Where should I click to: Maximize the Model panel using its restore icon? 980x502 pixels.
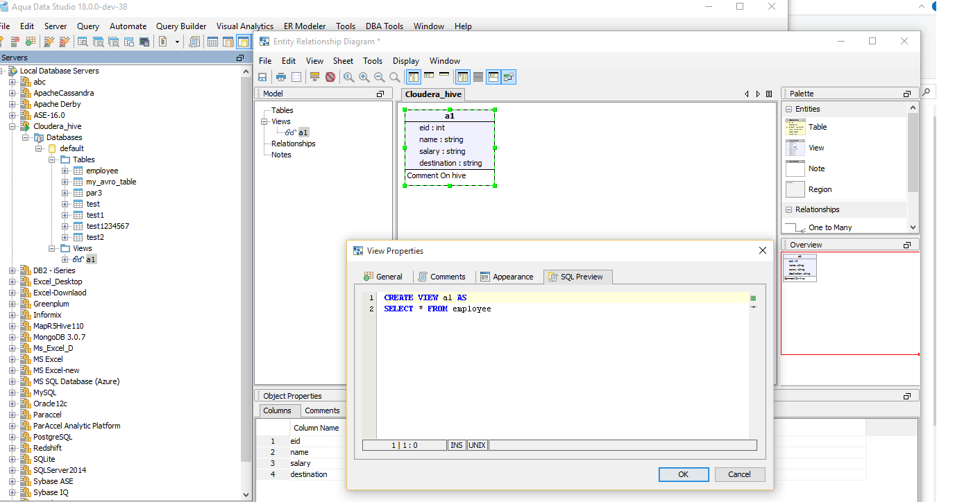coord(380,94)
